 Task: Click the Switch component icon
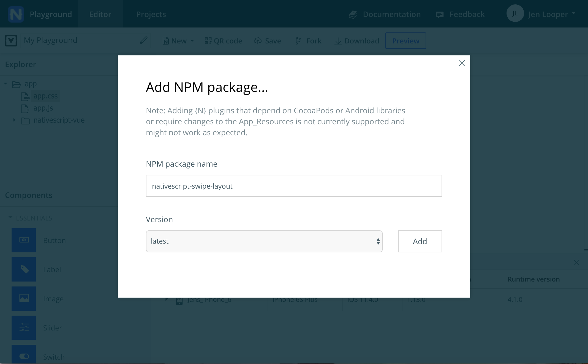tap(24, 354)
